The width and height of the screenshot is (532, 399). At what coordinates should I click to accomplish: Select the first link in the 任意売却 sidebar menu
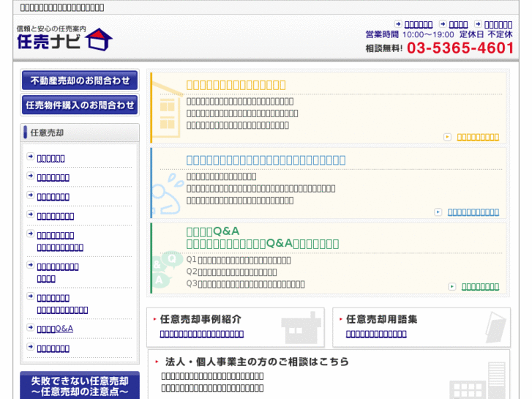pyautogui.click(x=50, y=158)
